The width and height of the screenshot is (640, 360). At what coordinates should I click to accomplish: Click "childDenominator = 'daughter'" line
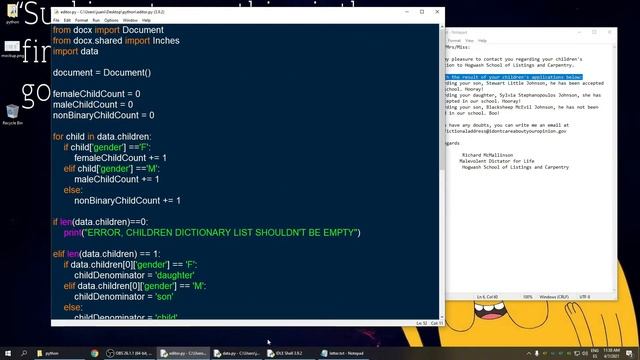(134, 275)
